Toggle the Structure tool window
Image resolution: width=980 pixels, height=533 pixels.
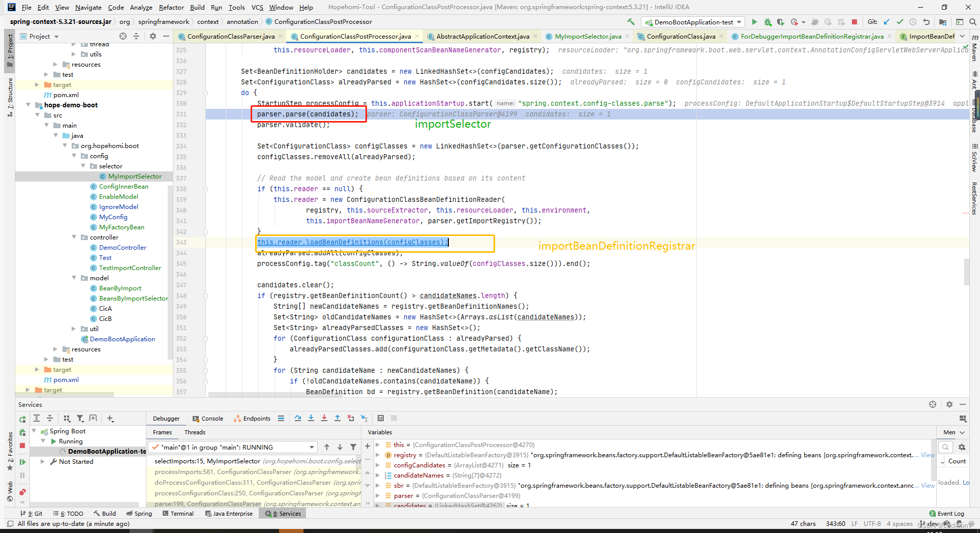tap(10, 97)
